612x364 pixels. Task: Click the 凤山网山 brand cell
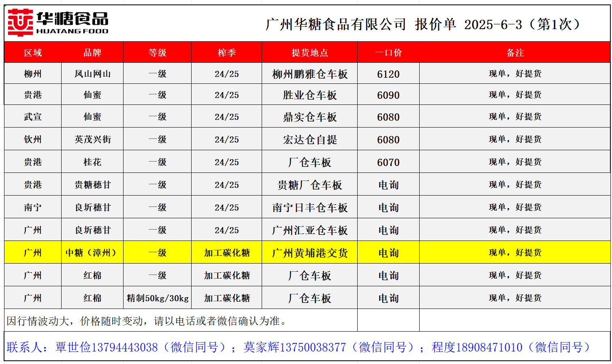(92, 74)
